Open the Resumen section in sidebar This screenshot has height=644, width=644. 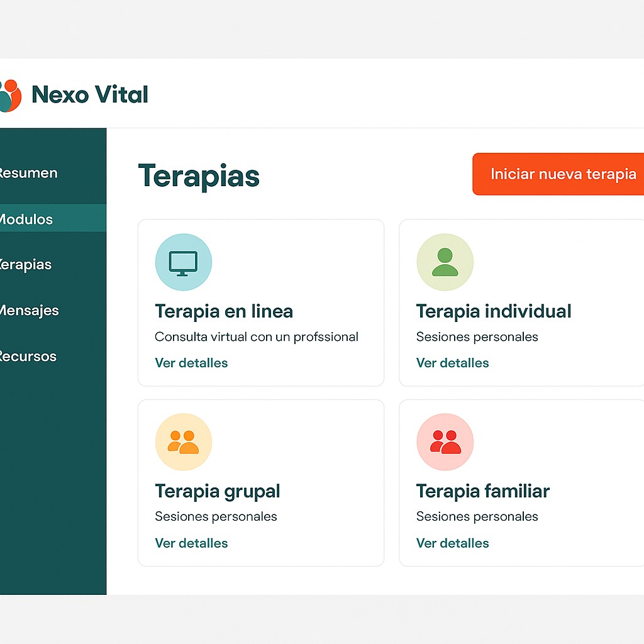[x=28, y=173]
